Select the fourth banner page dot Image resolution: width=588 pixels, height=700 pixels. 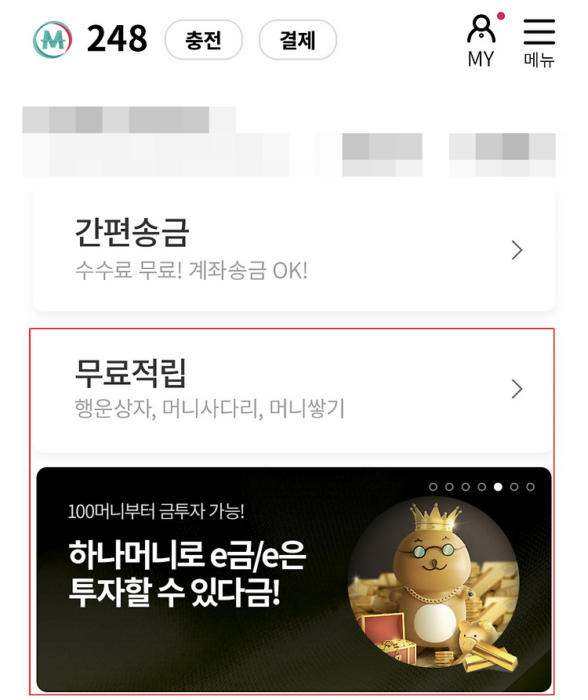pyautogui.click(x=481, y=487)
